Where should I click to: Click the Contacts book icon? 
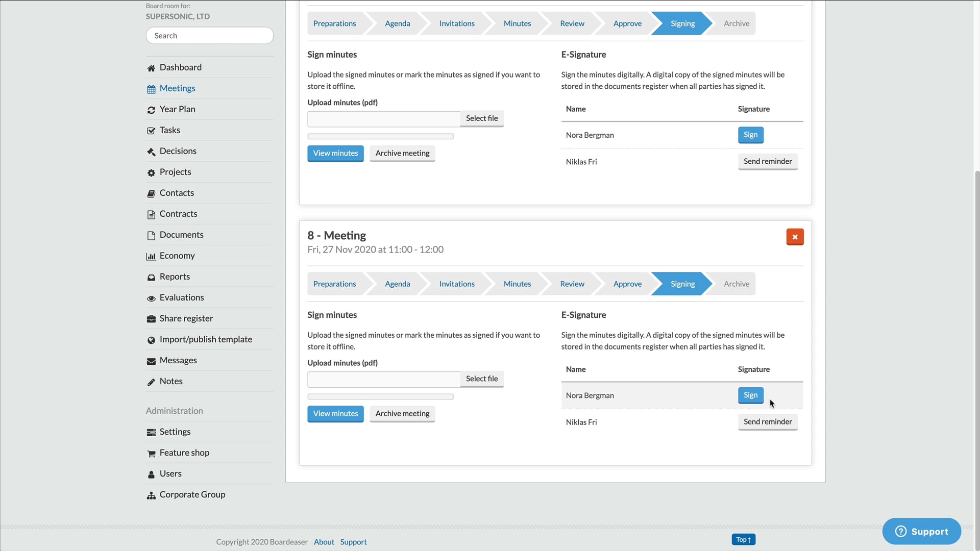151,193
